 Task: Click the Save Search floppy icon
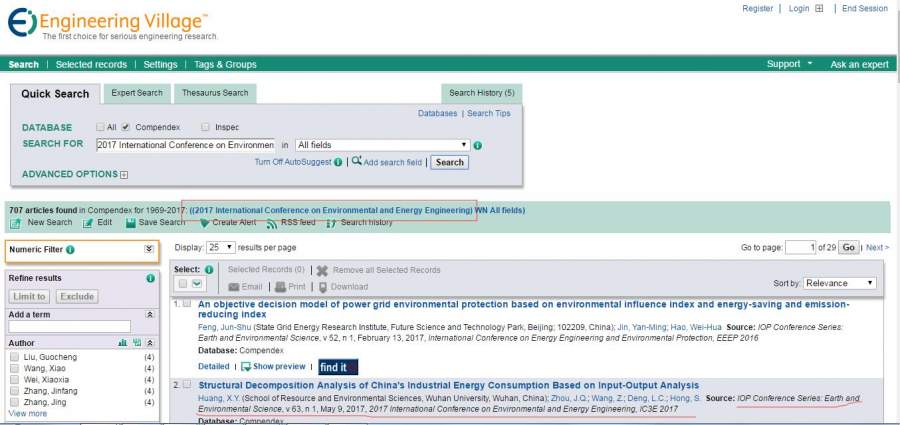[x=131, y=223]
